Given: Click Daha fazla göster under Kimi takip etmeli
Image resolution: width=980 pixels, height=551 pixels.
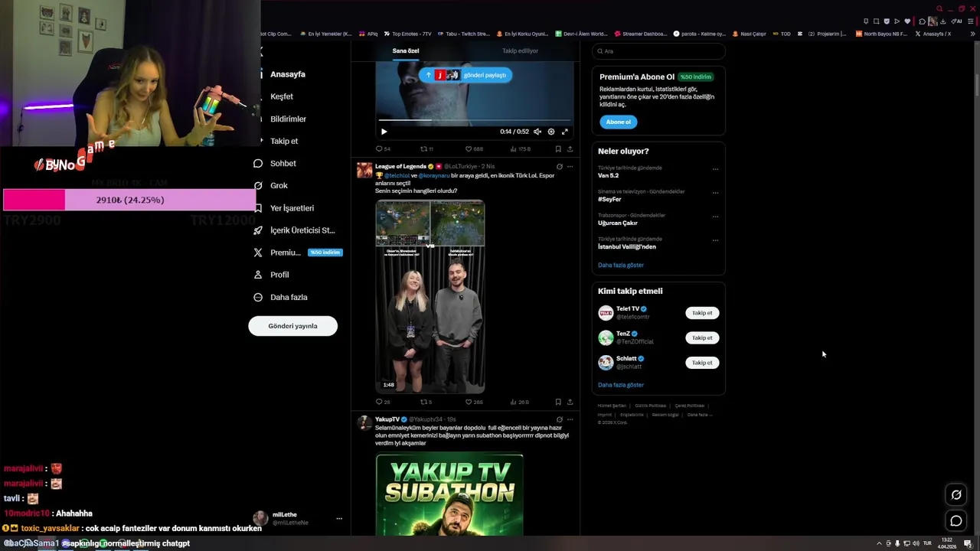Looking at the screenshot, I should (x=621, y=385).
